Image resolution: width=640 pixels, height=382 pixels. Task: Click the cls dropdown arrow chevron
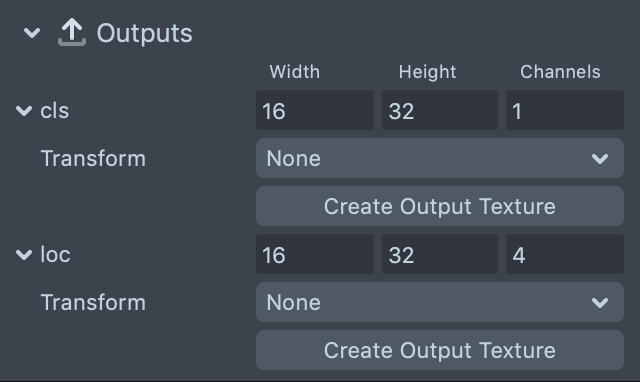pos(600,158)
